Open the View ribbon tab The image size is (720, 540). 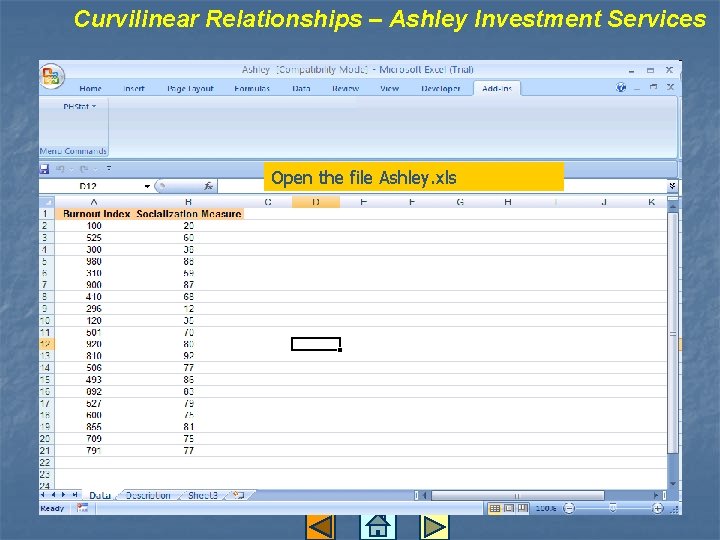pyautogui.click(x=389, y=88)
